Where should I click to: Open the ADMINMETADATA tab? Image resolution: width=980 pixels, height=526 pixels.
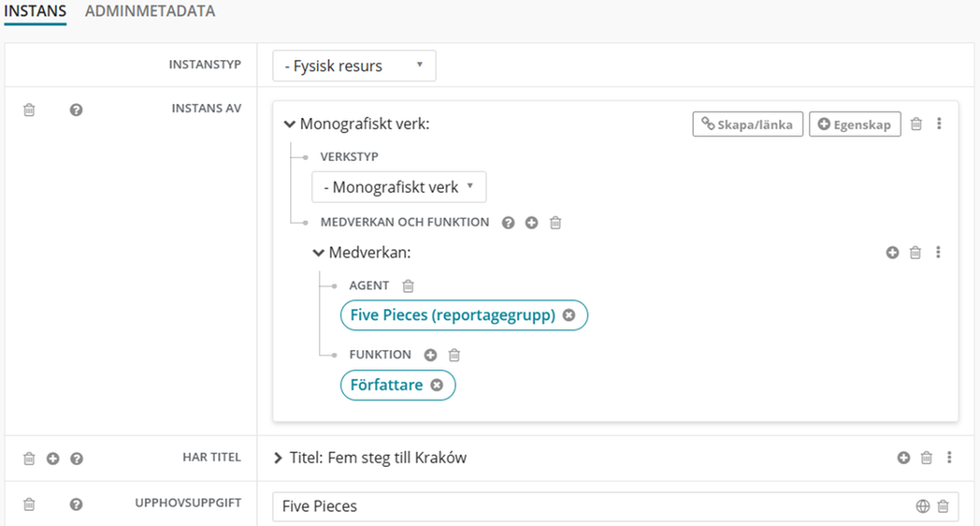point(150,11)
